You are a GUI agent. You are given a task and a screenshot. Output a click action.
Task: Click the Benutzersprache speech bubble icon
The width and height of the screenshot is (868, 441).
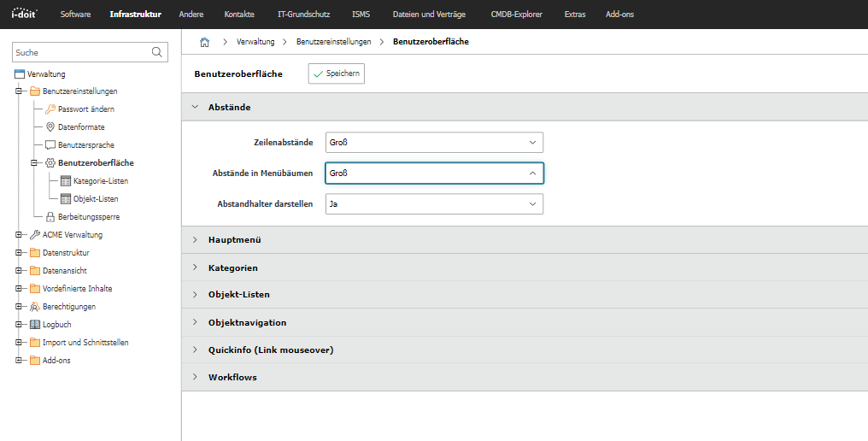50,145
